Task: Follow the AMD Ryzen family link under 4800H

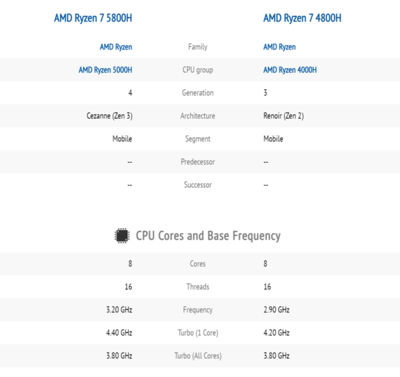Action: pos(280,47)
